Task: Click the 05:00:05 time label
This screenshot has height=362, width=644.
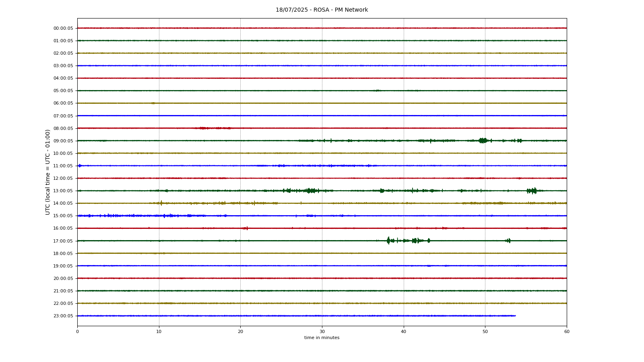Action: (63, 90)
